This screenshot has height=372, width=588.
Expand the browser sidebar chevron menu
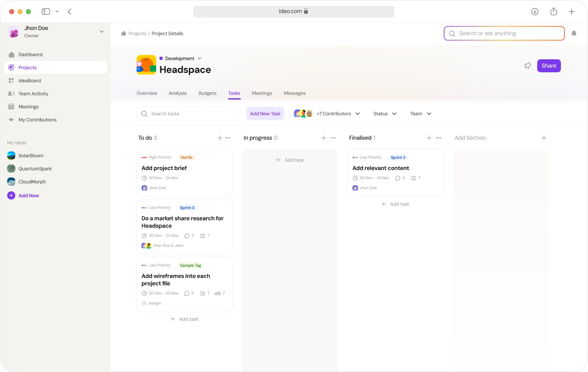tap(57, 11)
